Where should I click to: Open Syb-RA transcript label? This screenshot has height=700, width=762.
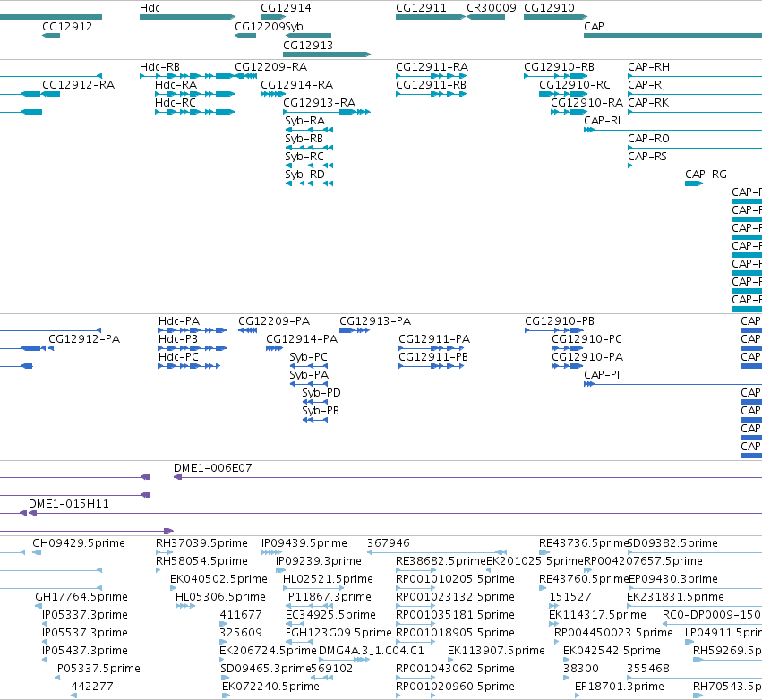(304, 121)
